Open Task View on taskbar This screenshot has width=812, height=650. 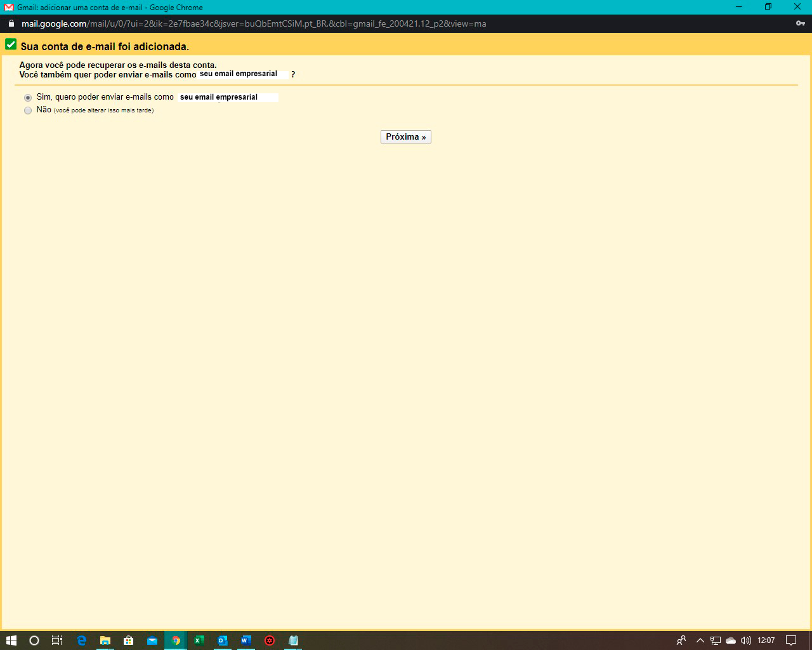click(57, 640)
